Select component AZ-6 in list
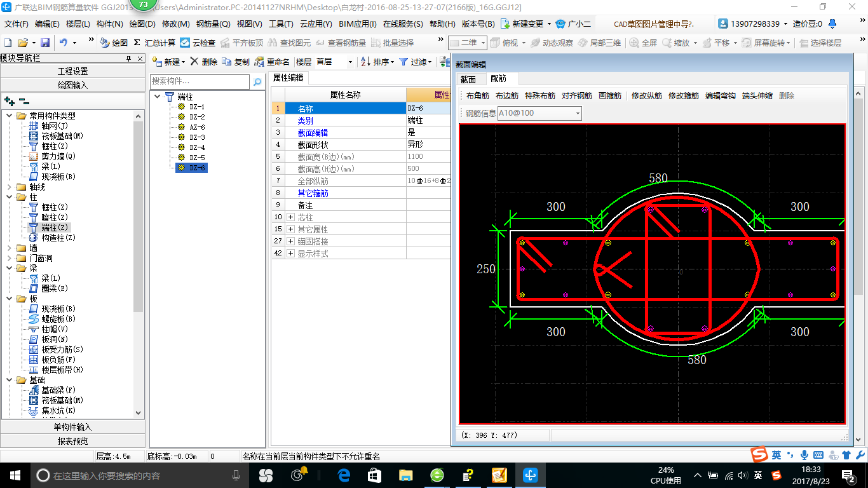Screen dimensions: 868x488 pos(197,127)
